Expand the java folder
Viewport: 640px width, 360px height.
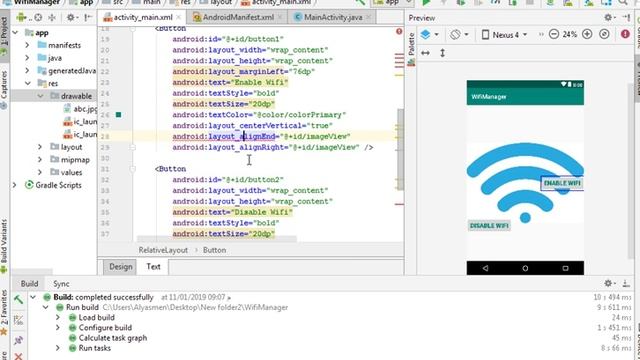(x=27, y=58)
